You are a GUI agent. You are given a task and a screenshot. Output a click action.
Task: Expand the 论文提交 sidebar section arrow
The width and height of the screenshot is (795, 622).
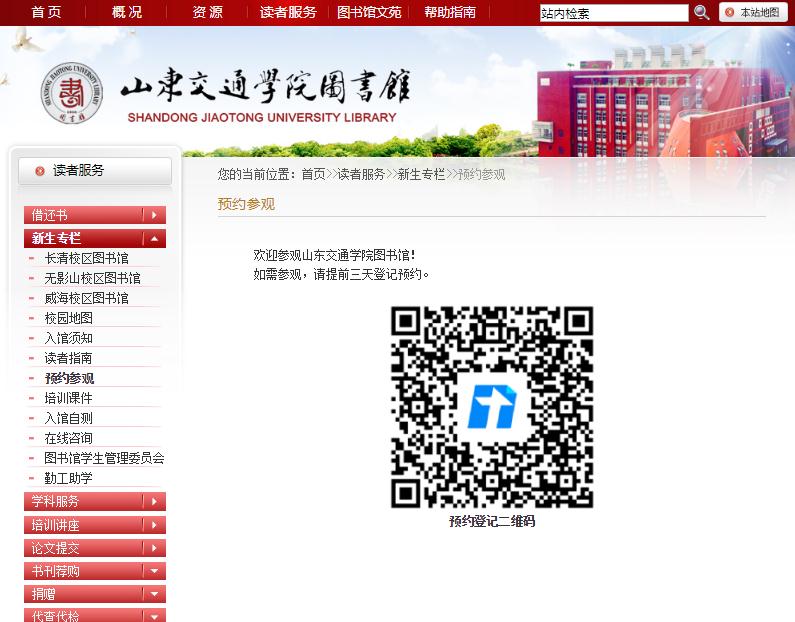[154, 548]
